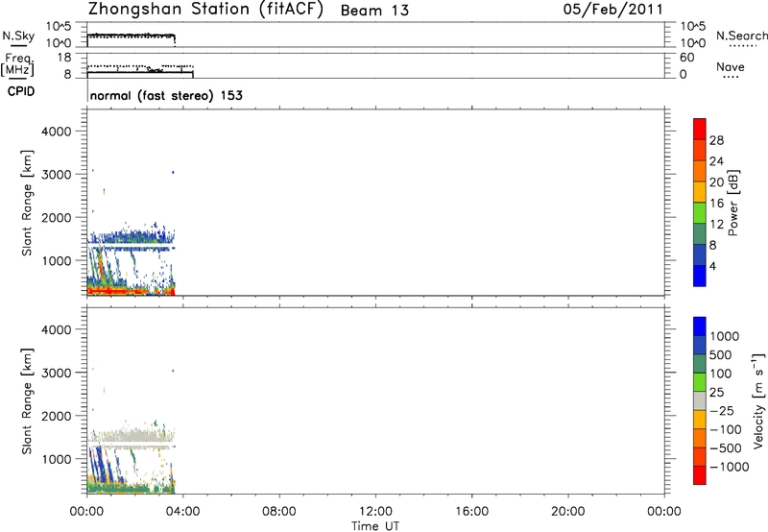This screenshot has width=768, height=532.
Task: Pick the grey Velocity segment between -25 and 25
Action: (700, 400)
